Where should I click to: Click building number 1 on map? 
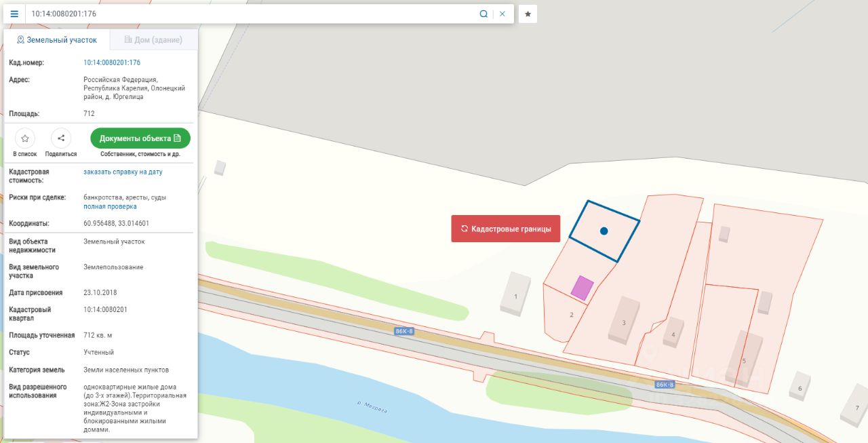[516, 294]
